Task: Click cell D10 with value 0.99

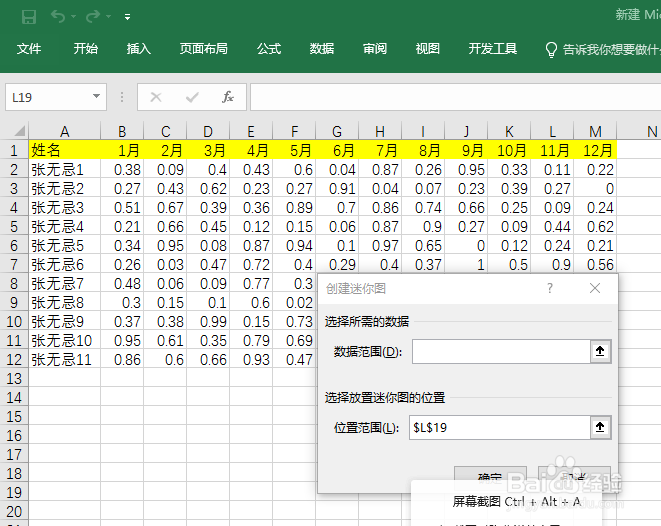Action: pyautogui.click(x=208, y=321)
